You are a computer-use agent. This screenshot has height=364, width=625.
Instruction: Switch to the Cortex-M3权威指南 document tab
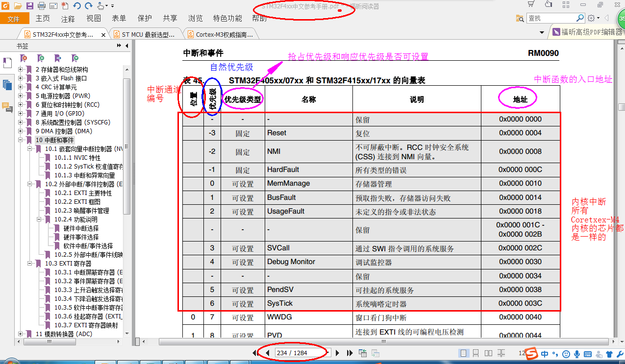[221, 34]
